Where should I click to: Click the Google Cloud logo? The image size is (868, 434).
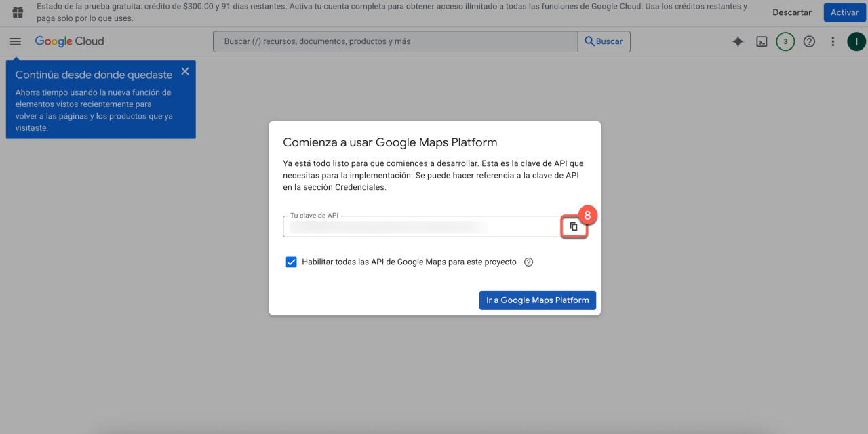point(69,41)
